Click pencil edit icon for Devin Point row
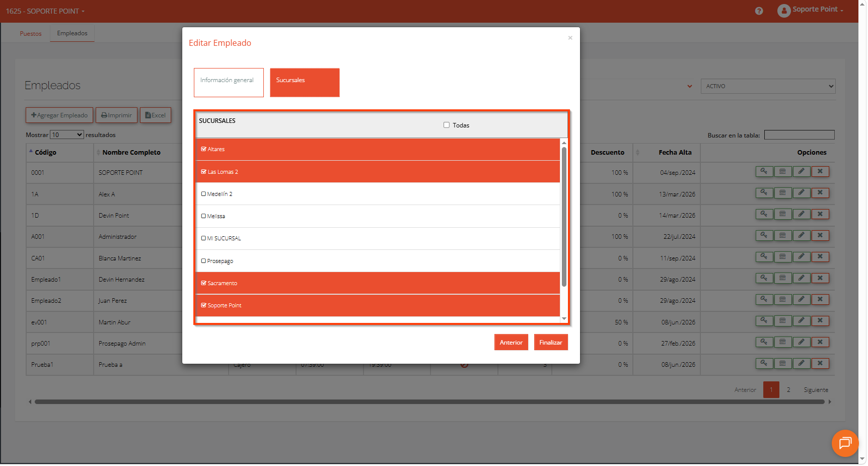The image size is (868, 466). pyautogui.click(x=801, y=215)
